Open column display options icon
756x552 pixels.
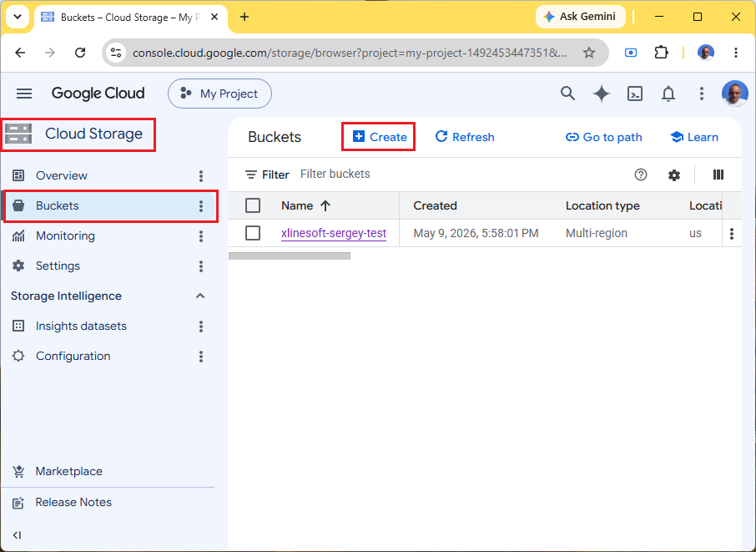[x=718, y=175]
